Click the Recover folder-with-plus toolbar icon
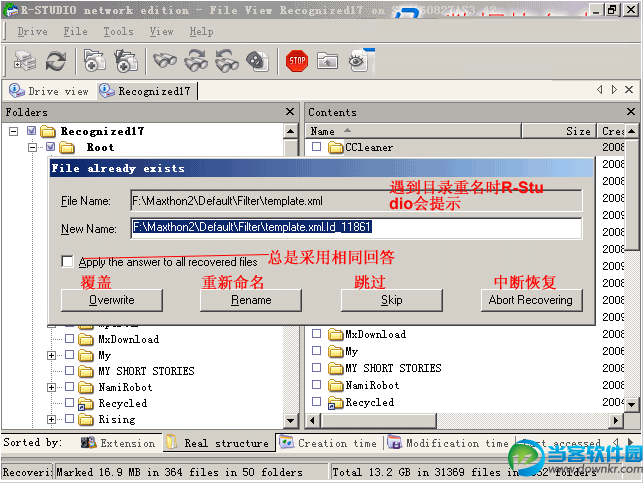The width and height of the screenshot is (644, 483). pyautogui.click(x=94, y=61)
